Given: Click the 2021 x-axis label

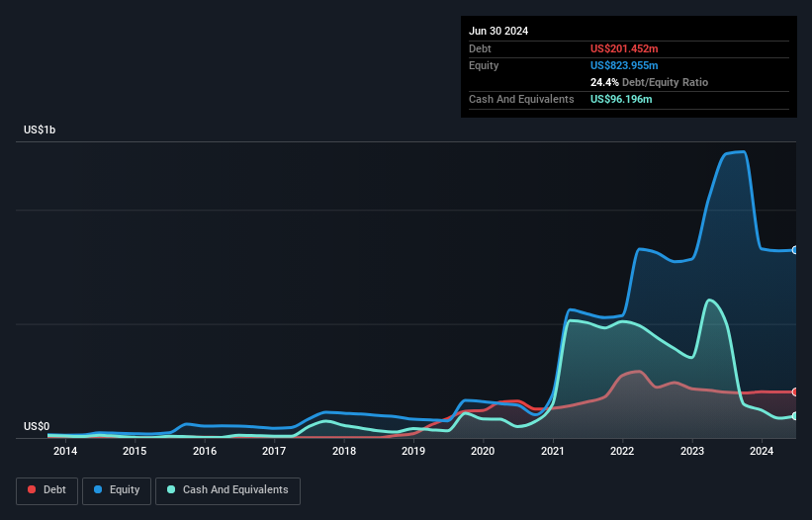Looking at the screenshot, I should [x=553, y=451].
